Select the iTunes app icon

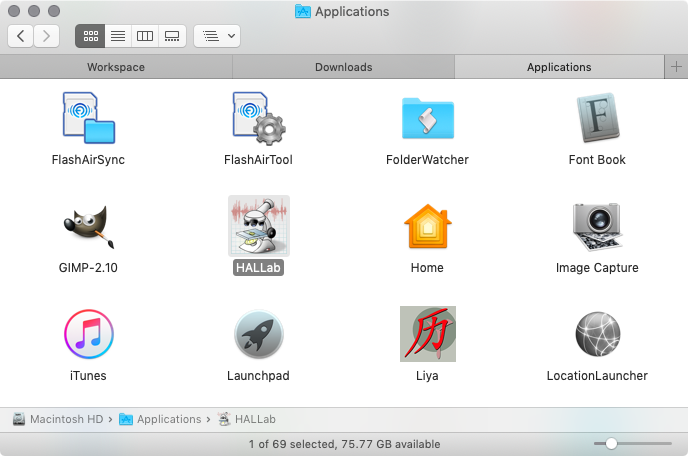coord(88,334)
